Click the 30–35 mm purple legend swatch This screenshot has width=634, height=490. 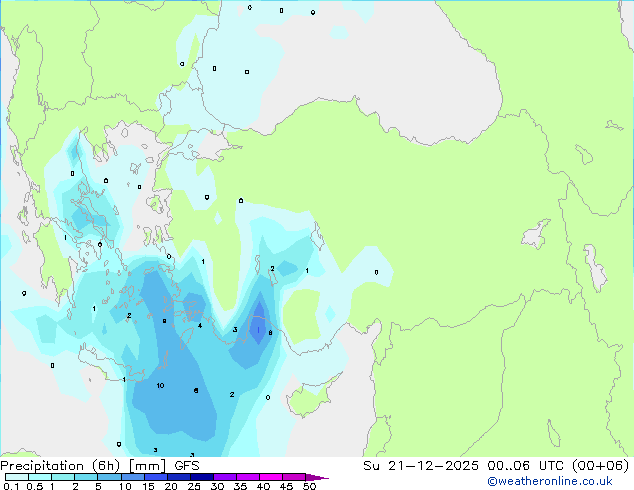tap(224, 477)
